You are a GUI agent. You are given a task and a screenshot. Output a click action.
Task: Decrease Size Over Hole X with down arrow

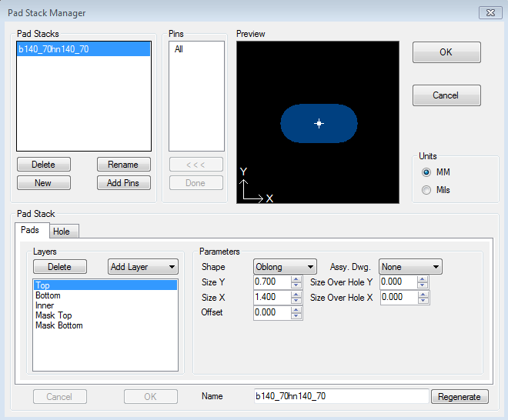click(x=423, y=301)
